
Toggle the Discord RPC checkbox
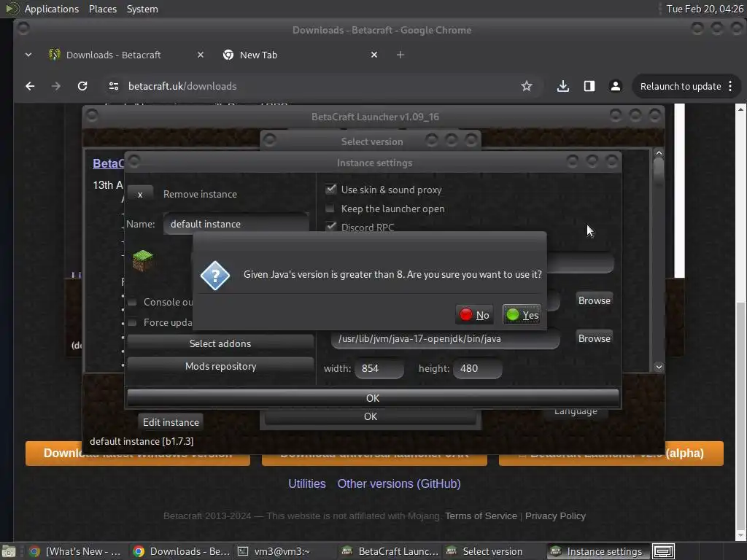point(330,227)
